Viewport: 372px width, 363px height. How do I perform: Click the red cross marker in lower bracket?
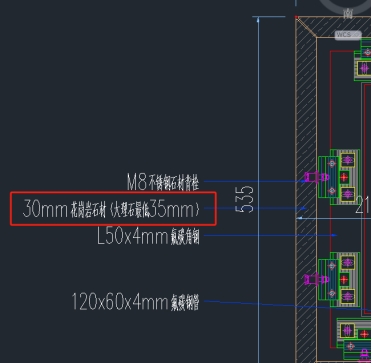pyautogui.click(x=344, y=279)
